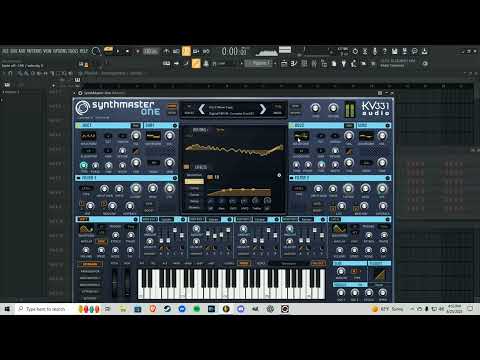Open the Filter 1 type dropdown
Image resolution: width=480 pixels, height=360 pixels.
click(x=86, y=188)
